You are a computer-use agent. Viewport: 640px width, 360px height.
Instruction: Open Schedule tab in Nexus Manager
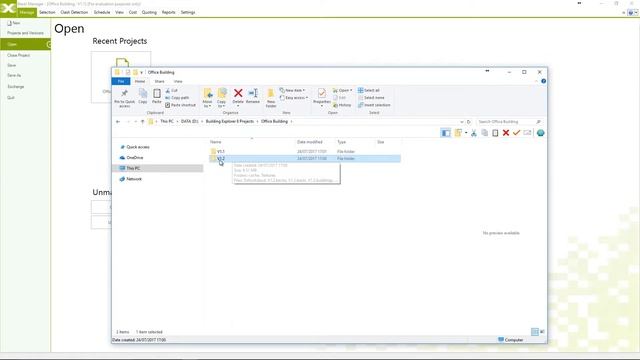(x=102, y=13)
